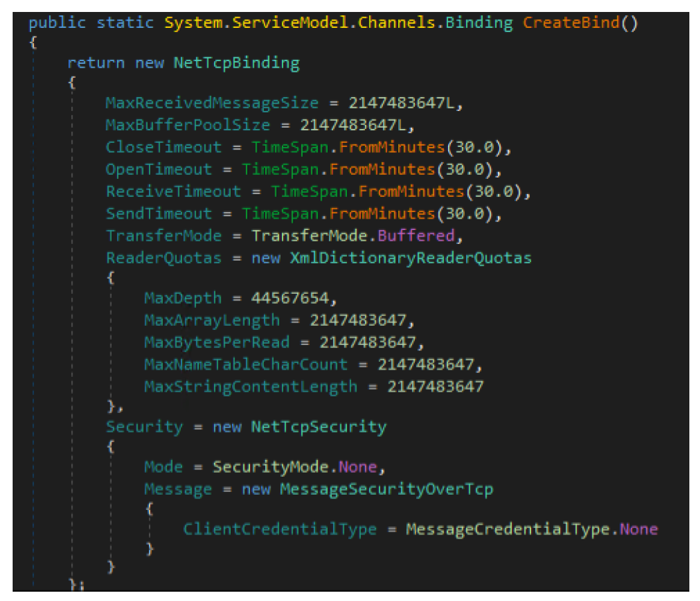Click the MaxNameTableCharCount property
Image resolution: width=700 pixels, height=601 pixels.
246,364
